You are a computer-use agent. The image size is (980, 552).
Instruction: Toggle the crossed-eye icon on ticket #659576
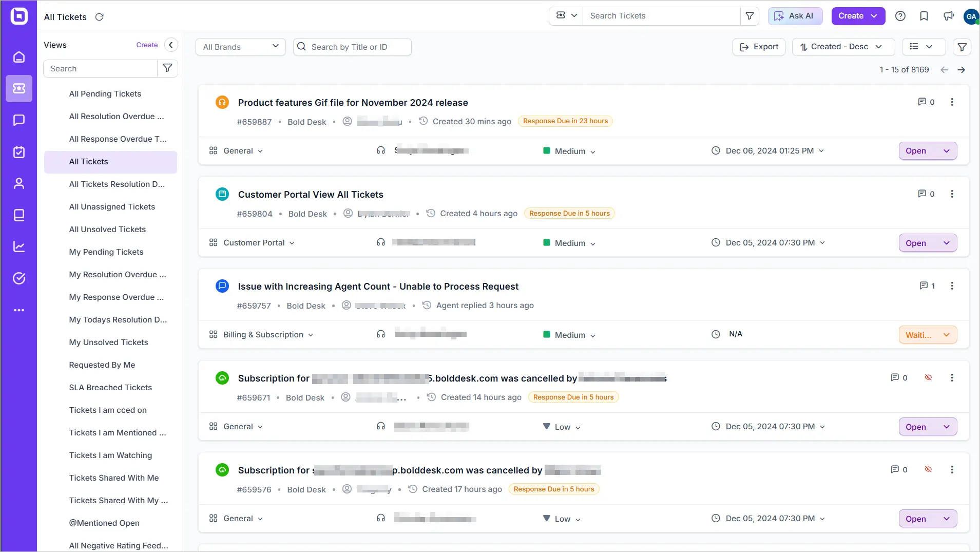click(928, 469)
